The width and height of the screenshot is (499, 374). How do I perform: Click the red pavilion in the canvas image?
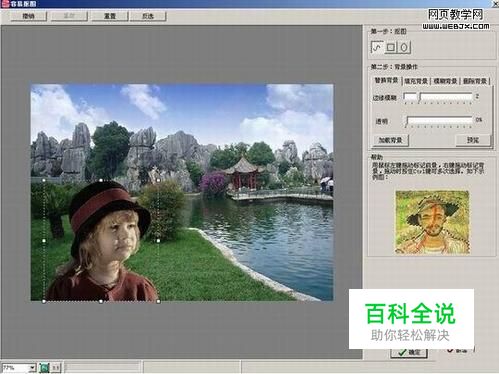244,173
